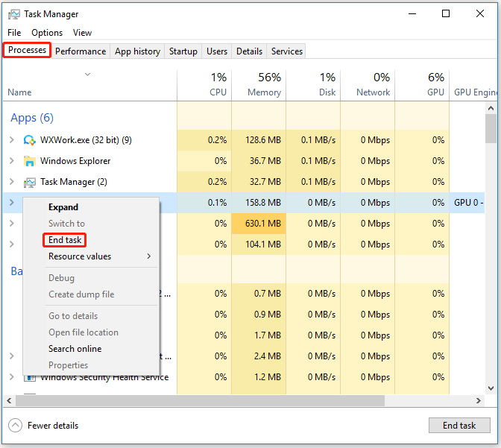Image resolution: width=501 pixels, height=448 pixels.
Task: Choose Search online in the context menu
Action: pos(75,349)
